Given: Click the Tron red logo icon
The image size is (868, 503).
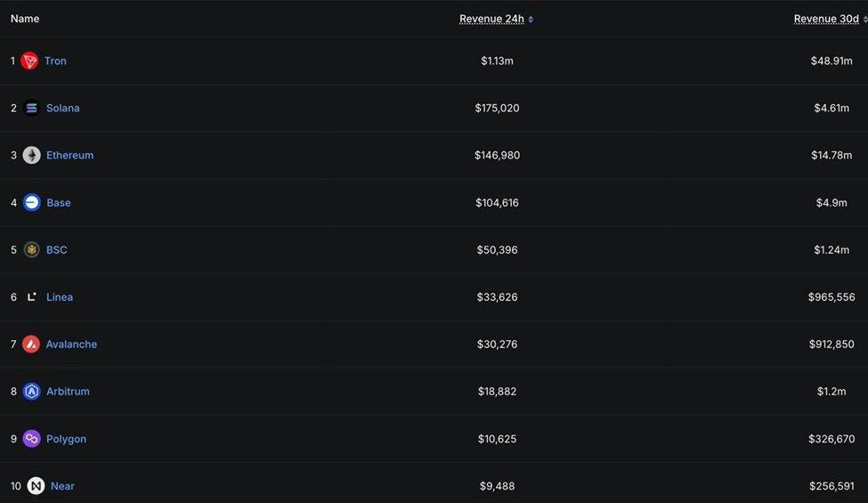Looking at the screenshot, I should click(29, 61).
